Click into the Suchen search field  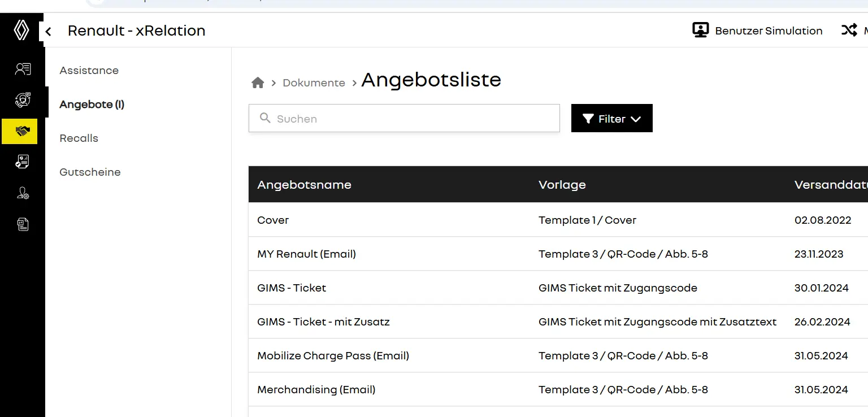coord(404,118)
